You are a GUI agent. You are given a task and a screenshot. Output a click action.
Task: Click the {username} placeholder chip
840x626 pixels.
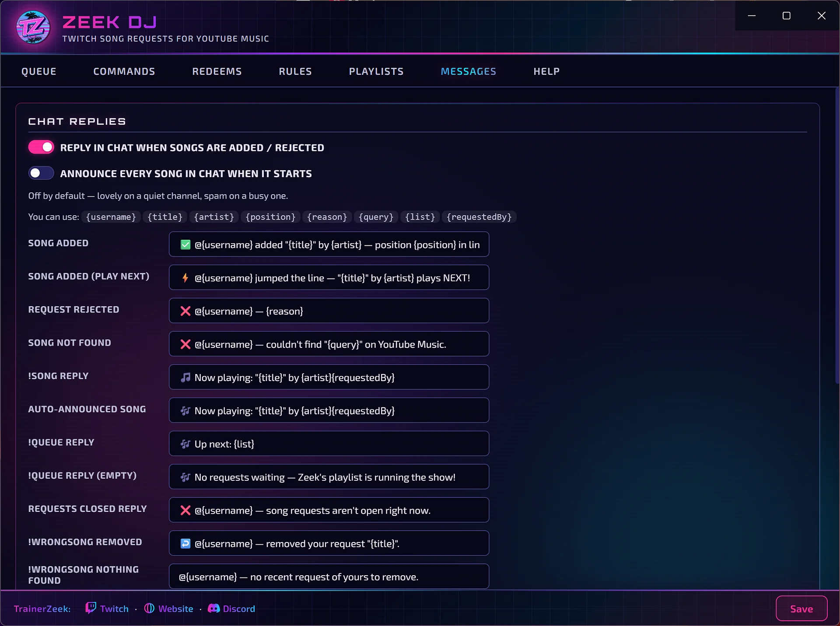coord(111,217)
